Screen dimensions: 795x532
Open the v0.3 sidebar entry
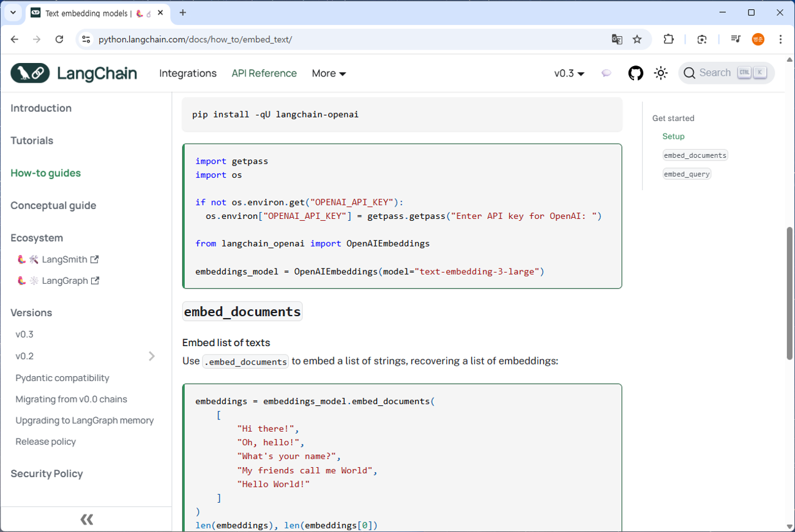pos(24,334)
